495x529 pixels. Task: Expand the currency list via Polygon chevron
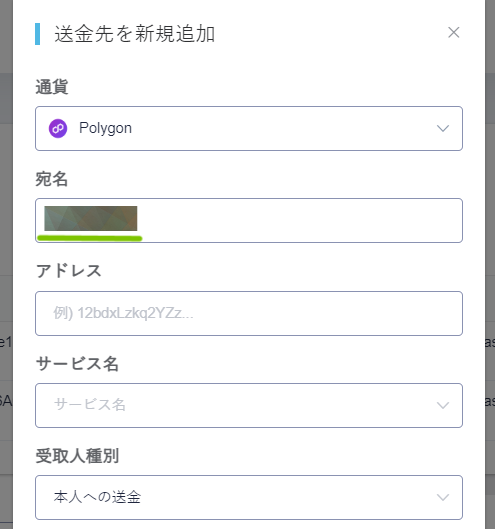coord(443,129)
